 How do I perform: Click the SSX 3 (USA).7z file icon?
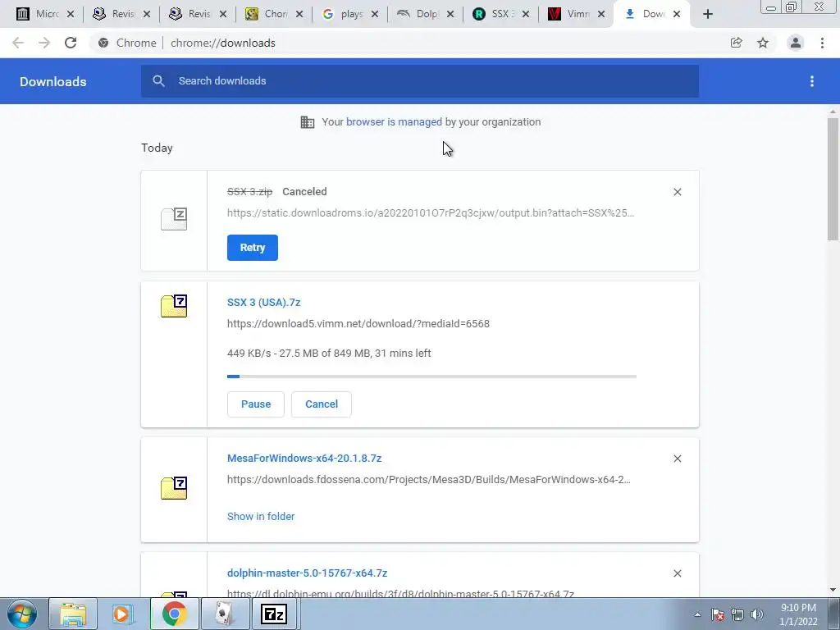[x=174, y=306]
